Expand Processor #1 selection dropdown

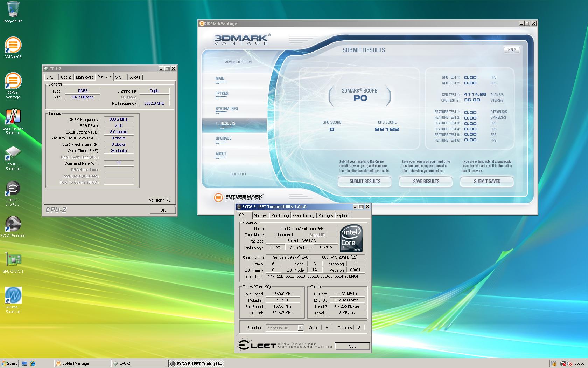[x=300, y=328]
